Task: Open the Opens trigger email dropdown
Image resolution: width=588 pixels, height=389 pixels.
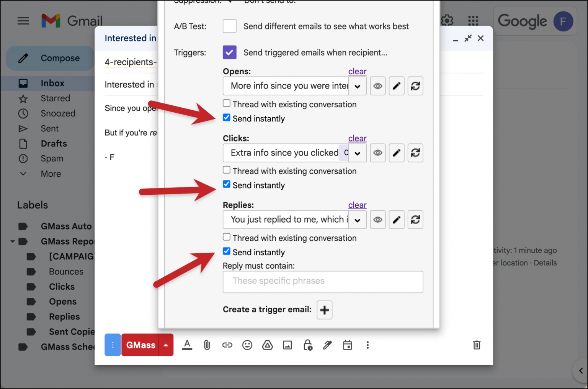Action: click(x=357, y=86)
